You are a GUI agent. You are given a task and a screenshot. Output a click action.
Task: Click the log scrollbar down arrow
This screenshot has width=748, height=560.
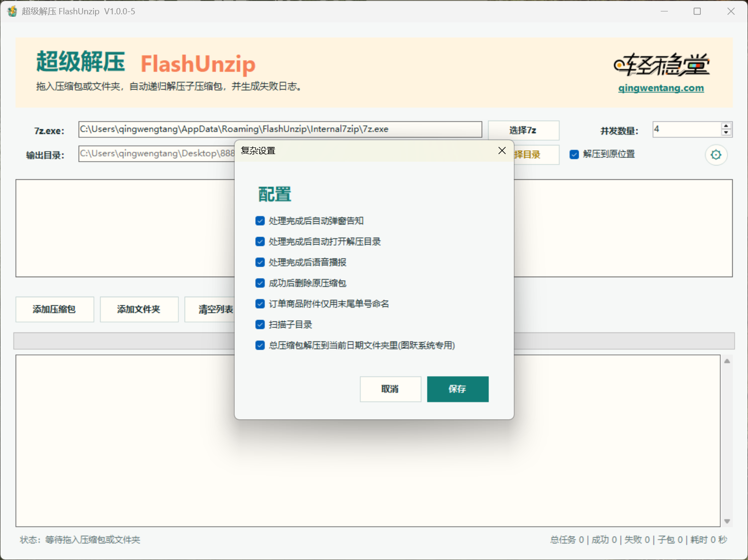(x=727, y=521)
